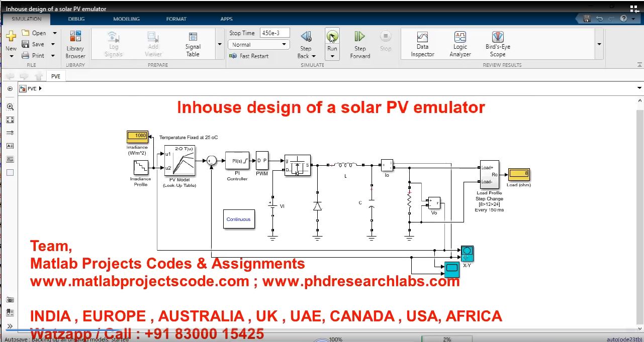Toggle the Hide/Show Model Browser button
This screenshot has width=644, height=342.
[10, 89]
